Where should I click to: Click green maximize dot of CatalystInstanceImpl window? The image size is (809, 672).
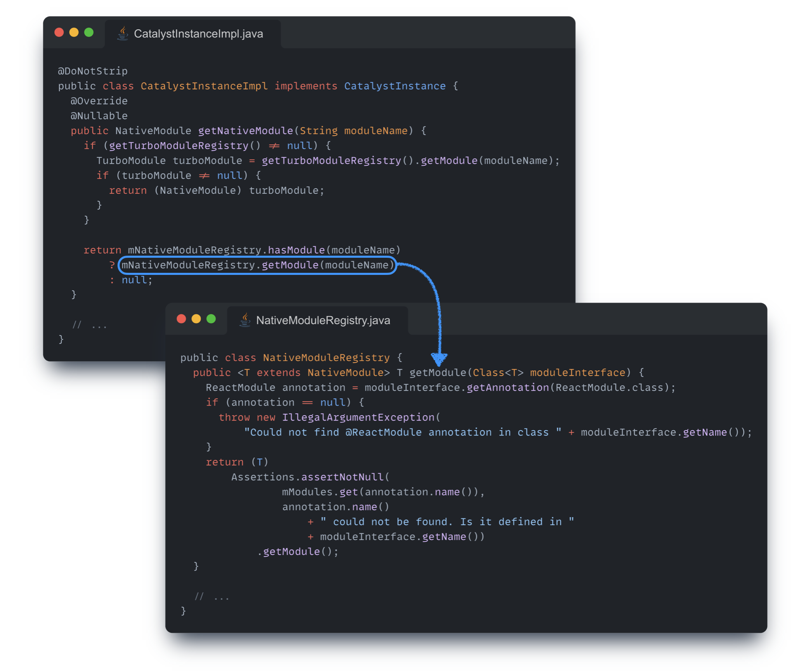pyautogui.click(x=89, y=33)
